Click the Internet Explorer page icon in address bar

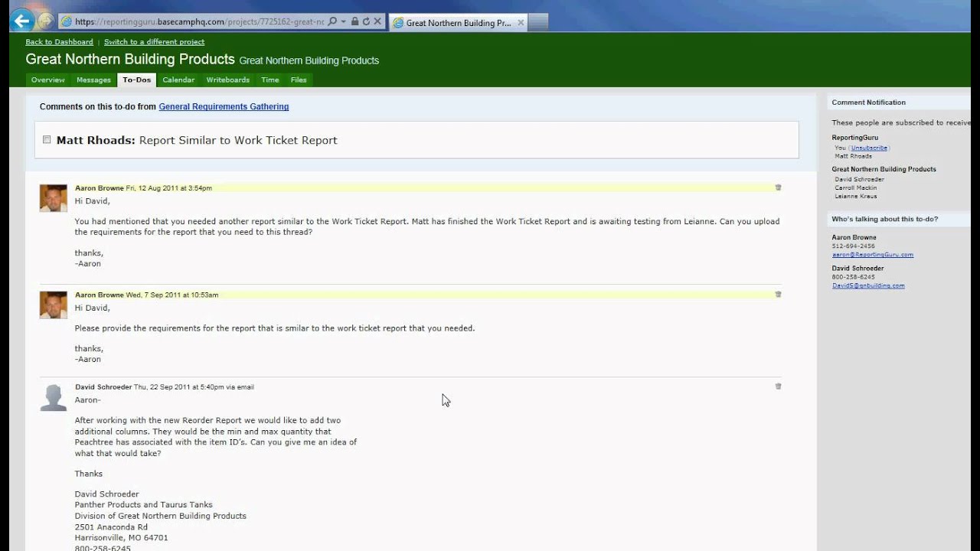tap(67, 22)
